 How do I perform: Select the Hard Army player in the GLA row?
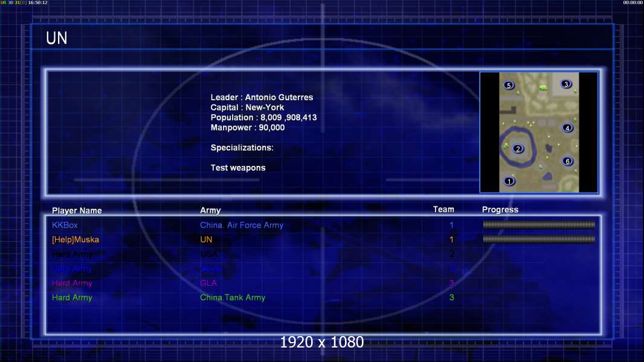[72, 284]
